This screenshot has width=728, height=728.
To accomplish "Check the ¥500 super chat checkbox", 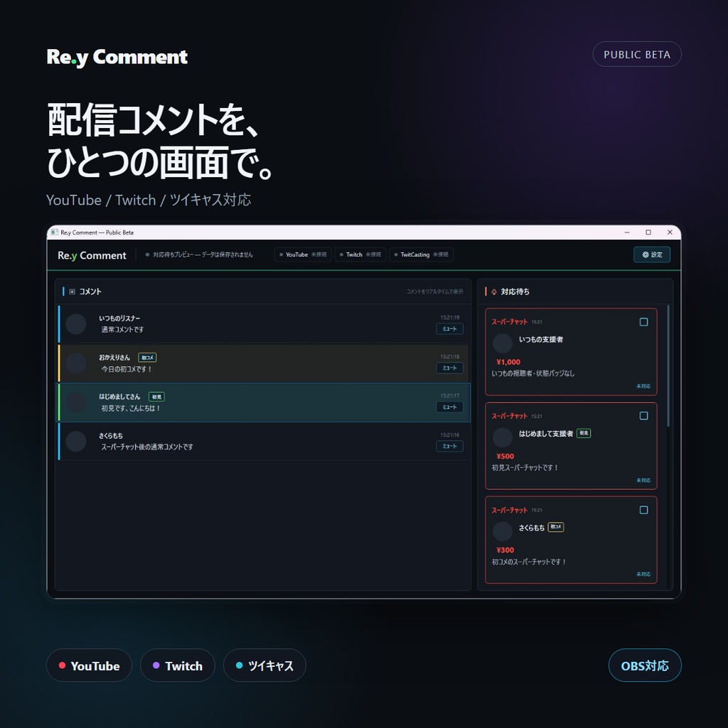I will [643, 415].
